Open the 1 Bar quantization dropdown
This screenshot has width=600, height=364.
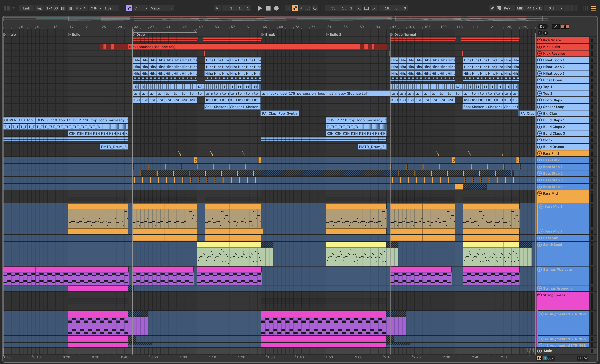pyautogui.click(x=111, y=8)
